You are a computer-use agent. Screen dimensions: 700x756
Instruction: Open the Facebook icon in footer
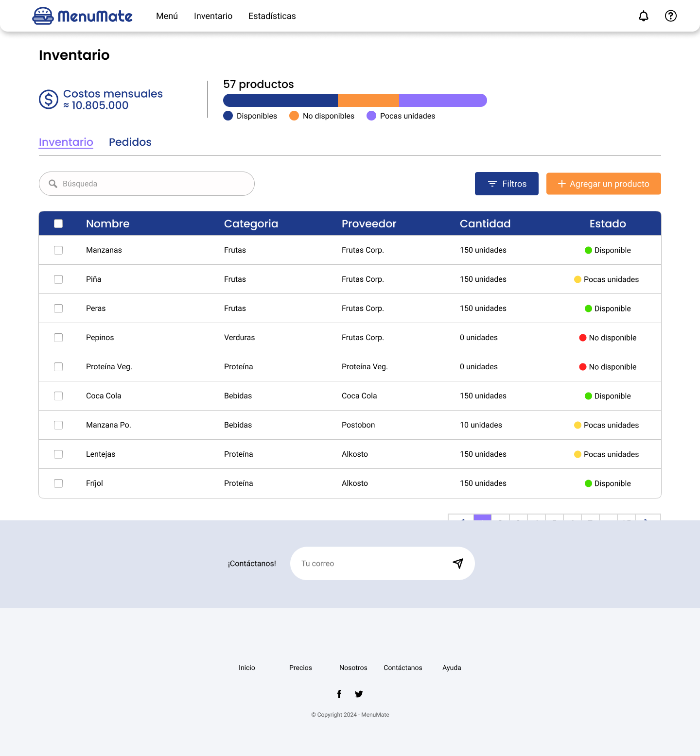(x=339, y=694)
